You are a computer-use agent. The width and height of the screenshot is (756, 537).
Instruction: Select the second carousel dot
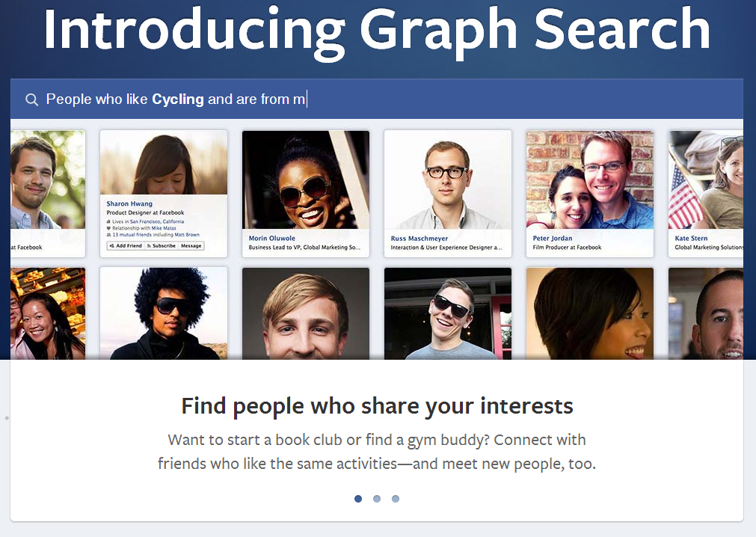[x=377, y=498]
